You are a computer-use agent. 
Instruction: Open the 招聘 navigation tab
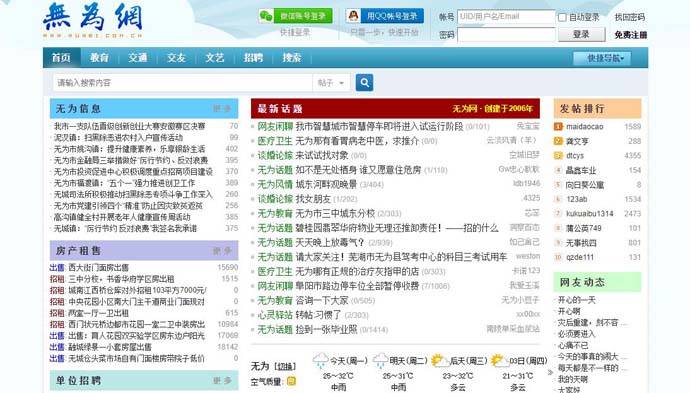point(253,58)
